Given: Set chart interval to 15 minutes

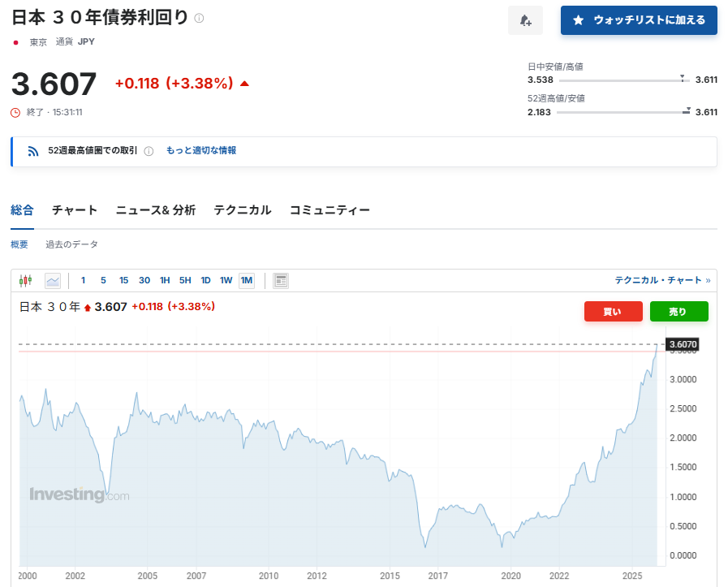Looking at the screenshot, I should coord(123,281).
